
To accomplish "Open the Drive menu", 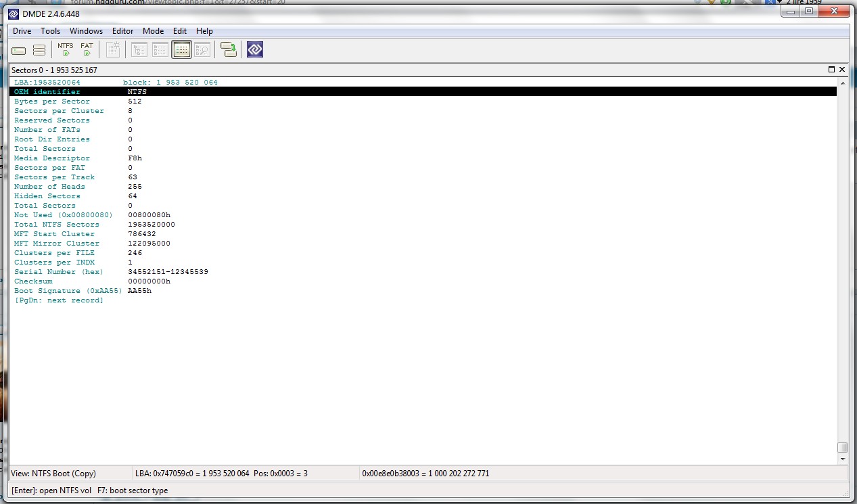I will pyautogui.click(x=22, y=31).
